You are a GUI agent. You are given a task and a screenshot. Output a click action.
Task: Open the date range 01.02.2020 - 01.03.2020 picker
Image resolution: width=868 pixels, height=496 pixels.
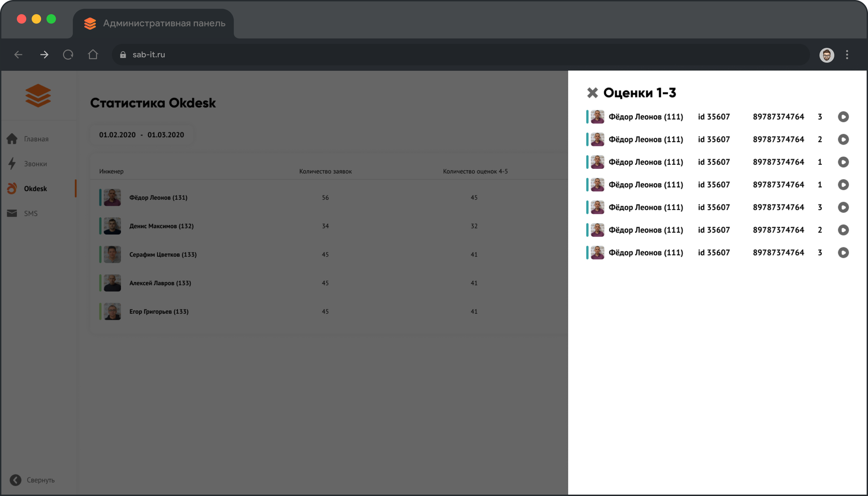[x=141, y=135]
